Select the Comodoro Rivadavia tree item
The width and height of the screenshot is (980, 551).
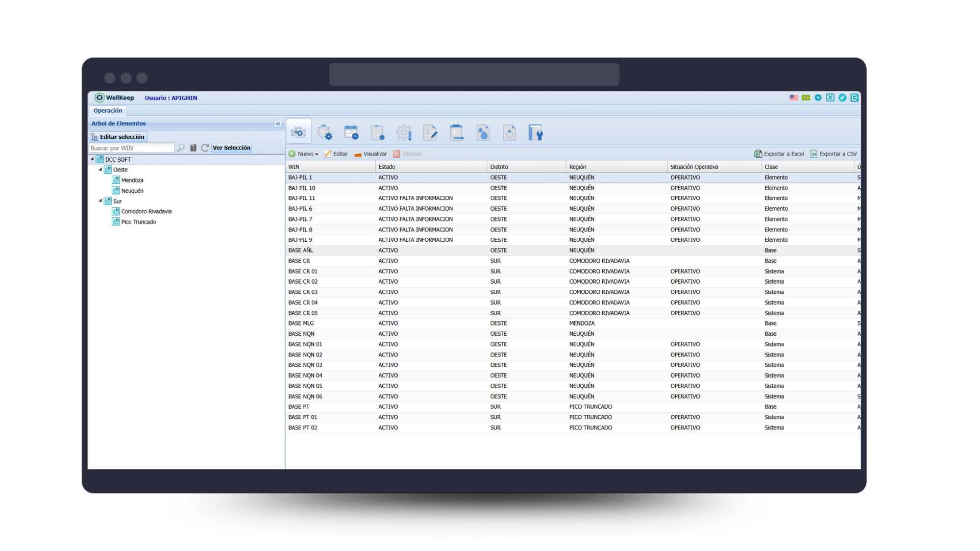pyautogui.click(x=146, y=212)
